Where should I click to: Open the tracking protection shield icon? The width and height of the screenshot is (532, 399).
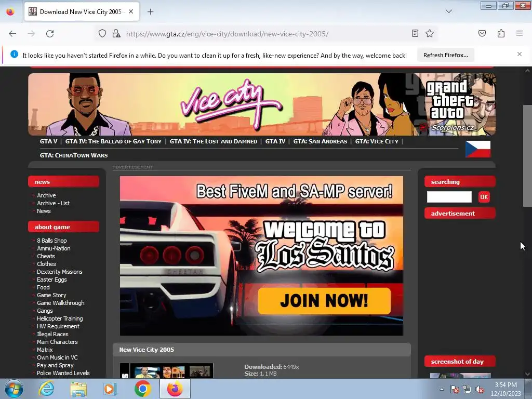click(x=102, y=34)
